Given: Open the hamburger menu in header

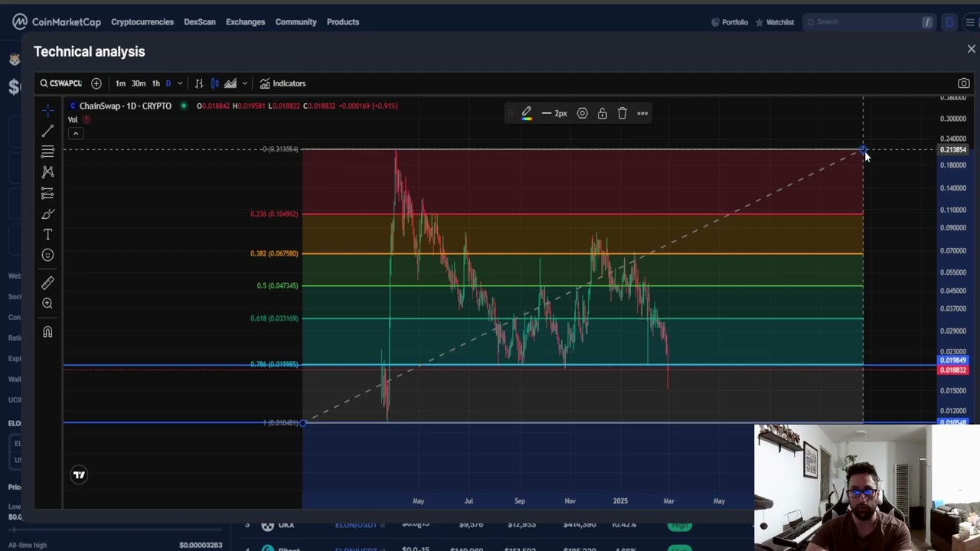Looking at the screenshot, I should coord(969,22).
